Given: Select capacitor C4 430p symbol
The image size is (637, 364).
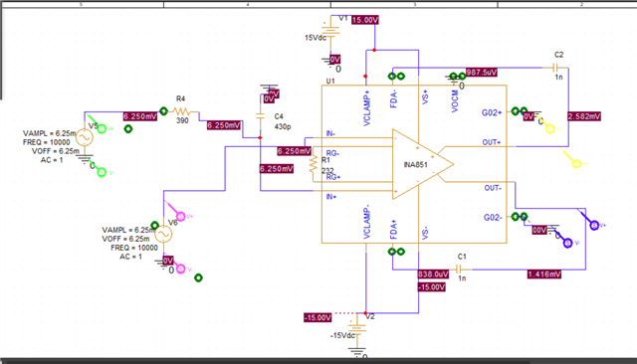Looking at the screenshot, I should point(260,116).
